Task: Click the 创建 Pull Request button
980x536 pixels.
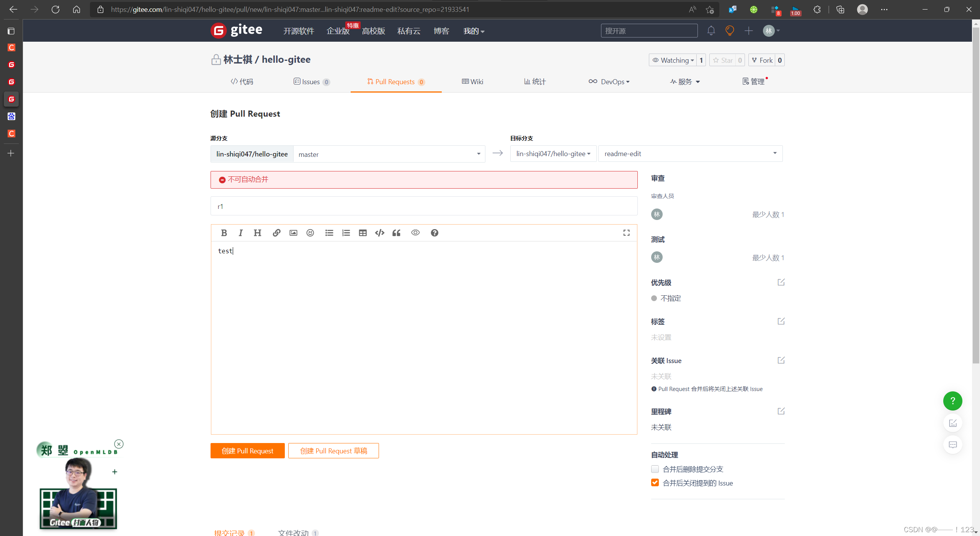Action: (247, 451)
